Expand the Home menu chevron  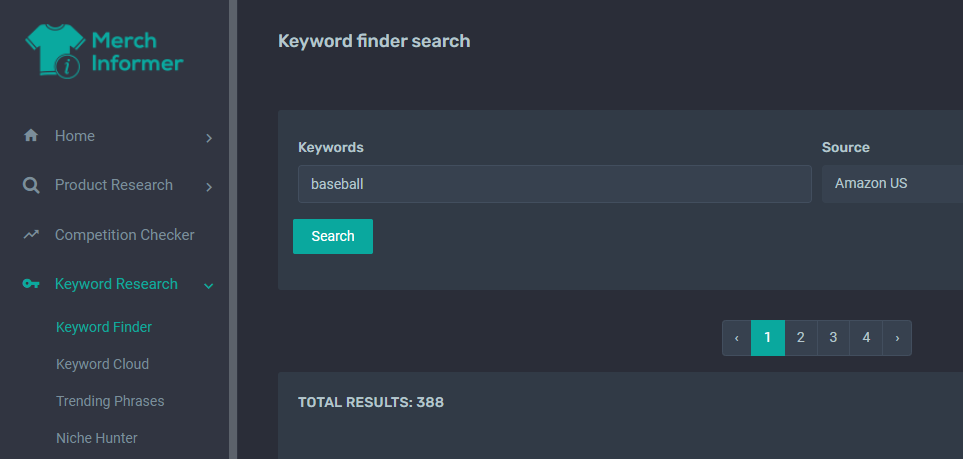coord(209,138)
